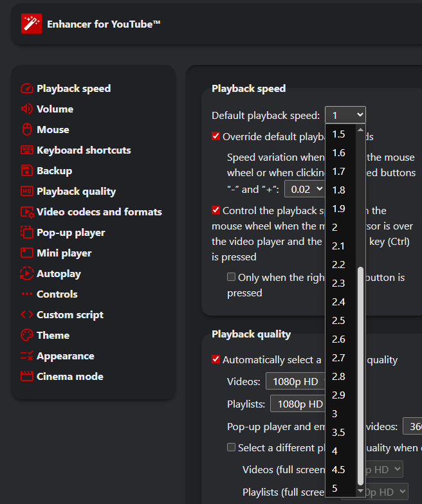
Task: Click the Keyboard shortcuts keyboard icon
Action: [x=27, y=150]
